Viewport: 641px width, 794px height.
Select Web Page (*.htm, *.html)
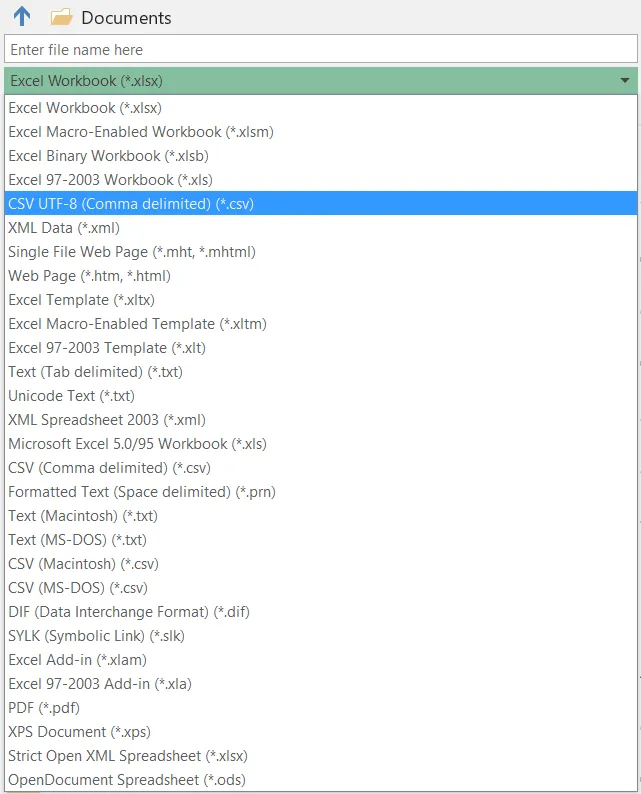320,276
